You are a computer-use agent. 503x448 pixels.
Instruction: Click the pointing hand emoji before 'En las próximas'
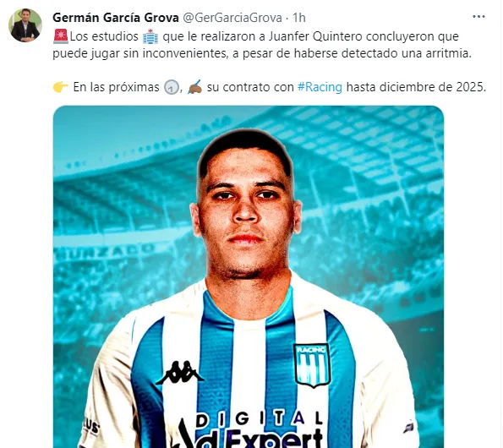coord(61,87)
